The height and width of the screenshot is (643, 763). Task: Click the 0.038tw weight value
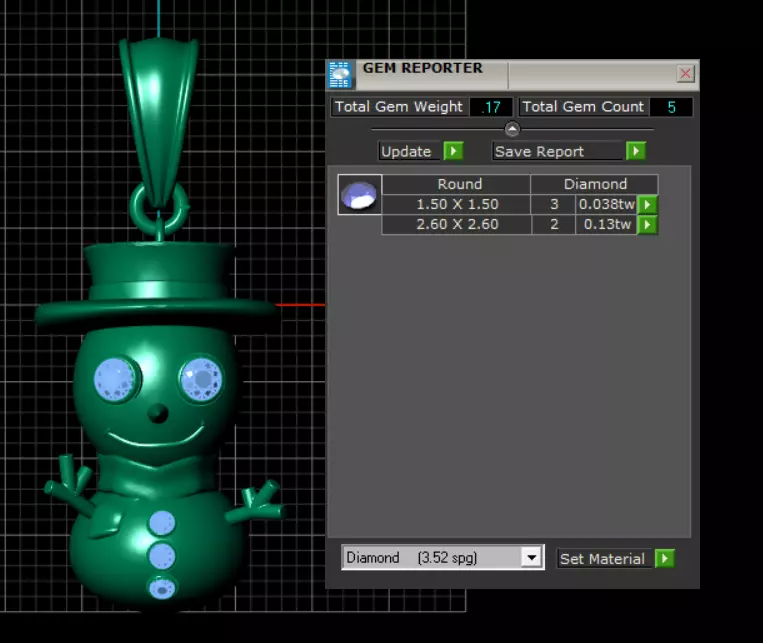coord(606,204)
